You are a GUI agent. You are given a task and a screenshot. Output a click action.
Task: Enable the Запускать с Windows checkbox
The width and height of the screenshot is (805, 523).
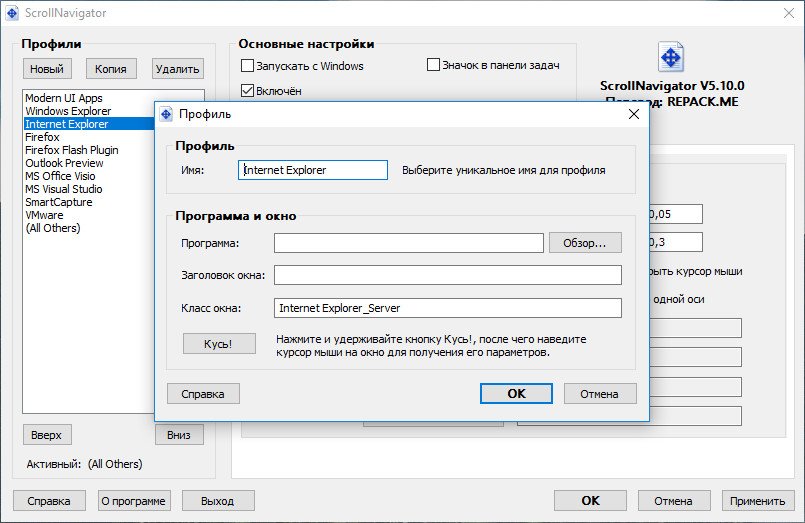point(247,66)
